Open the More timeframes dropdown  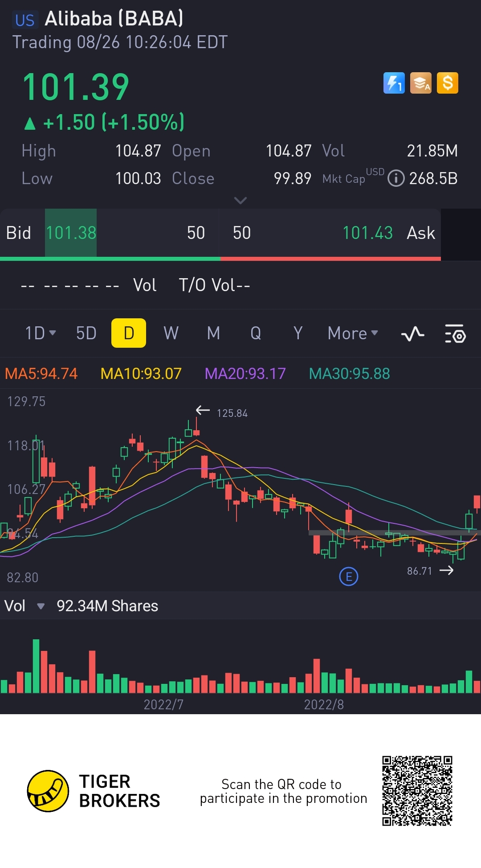tap(353, 333)
